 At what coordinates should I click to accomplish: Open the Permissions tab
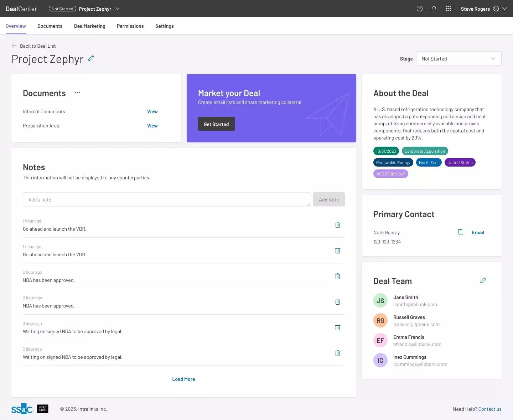tap(130, 26)
